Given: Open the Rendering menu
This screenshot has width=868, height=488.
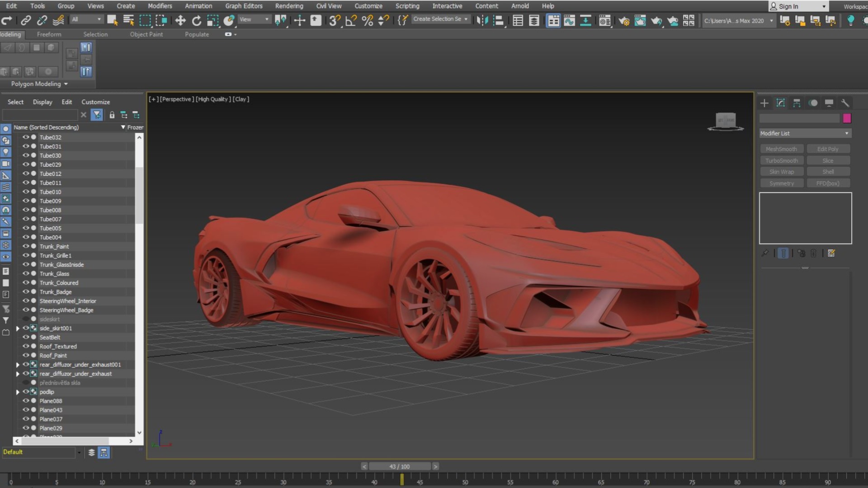Looking at the screenshot, I should 289,6.
